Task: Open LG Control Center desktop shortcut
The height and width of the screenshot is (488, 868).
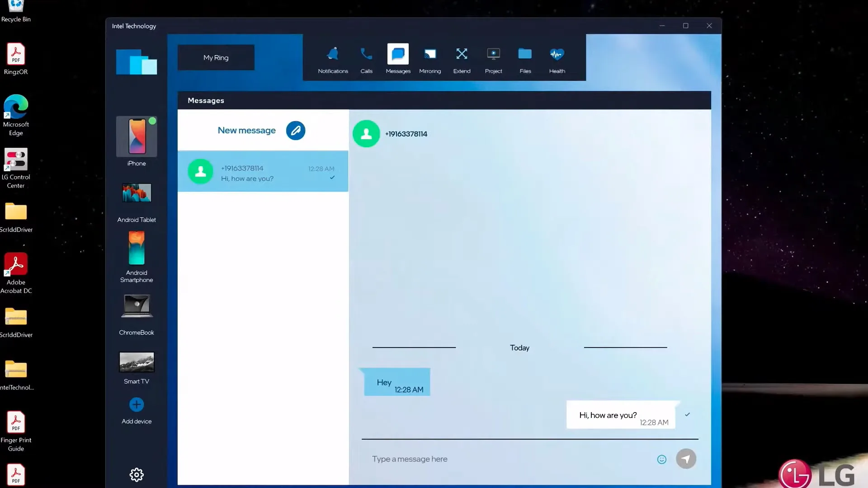Action: (16, 169)
